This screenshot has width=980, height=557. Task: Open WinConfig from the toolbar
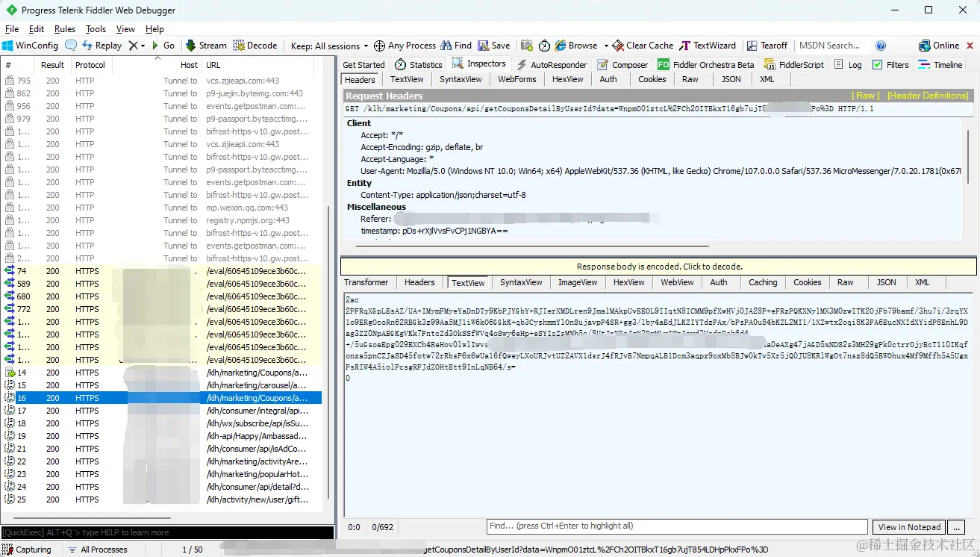click(30, 46)
